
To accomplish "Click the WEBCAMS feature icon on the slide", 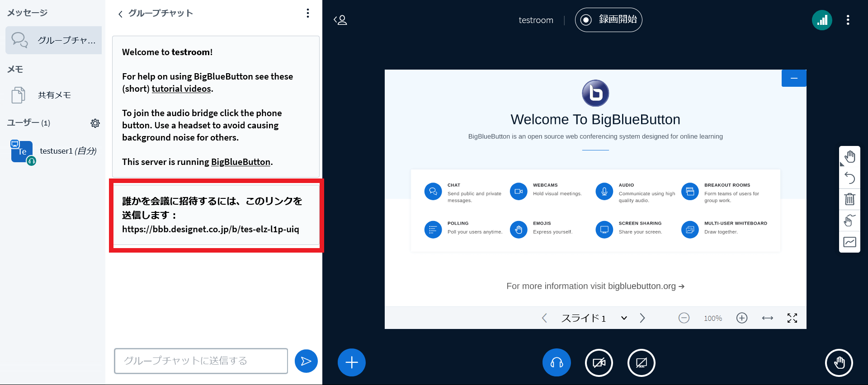I will (x=519, y=191).
